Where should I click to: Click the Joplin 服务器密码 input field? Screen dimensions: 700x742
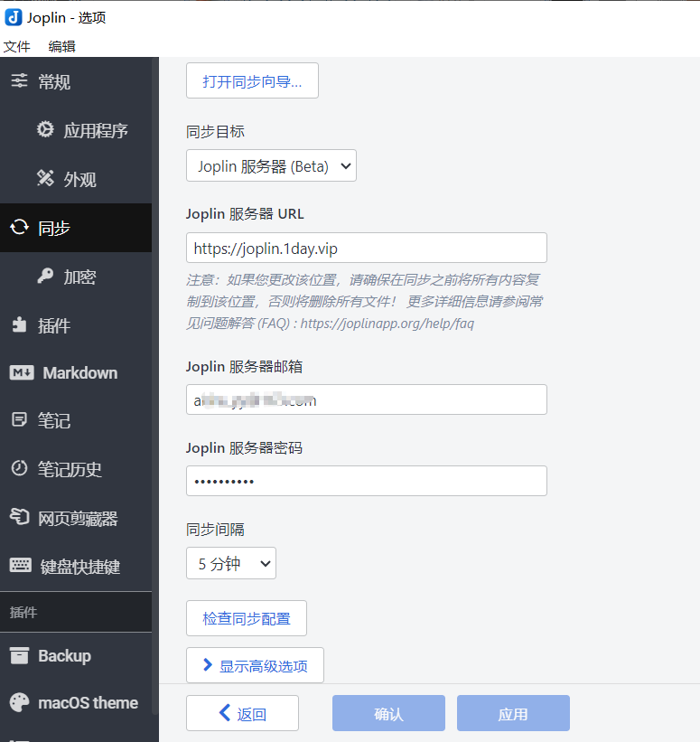click(x=367, y=481)
